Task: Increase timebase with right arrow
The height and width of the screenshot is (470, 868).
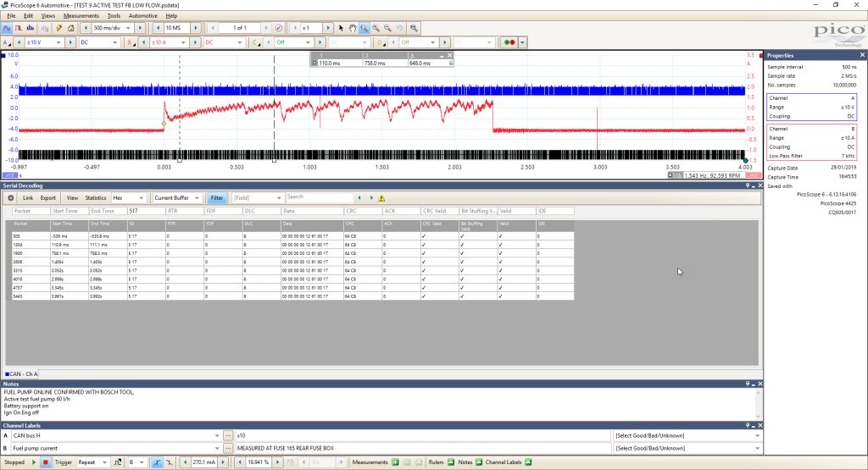Action: coord(140,28)
